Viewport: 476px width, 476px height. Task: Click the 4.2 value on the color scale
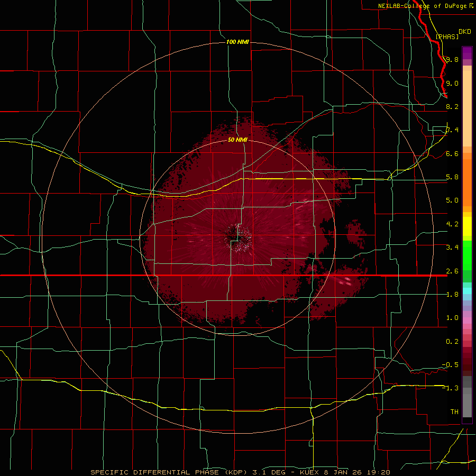(x=452, y=224)
